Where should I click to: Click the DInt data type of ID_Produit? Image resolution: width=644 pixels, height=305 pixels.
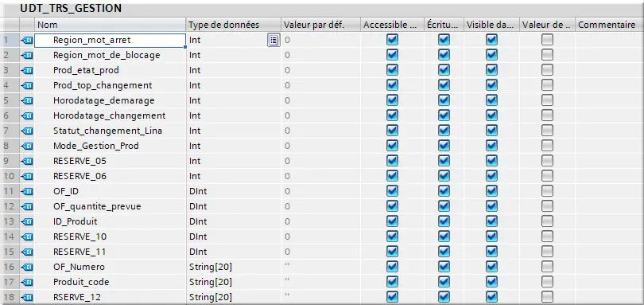coord(198,221)
